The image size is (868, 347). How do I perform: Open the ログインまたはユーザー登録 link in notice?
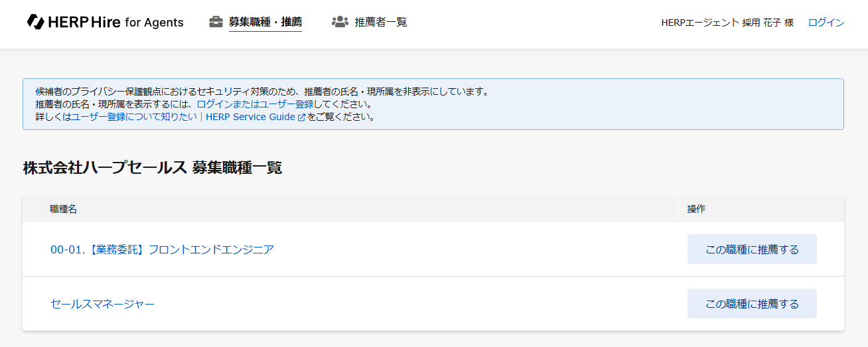[255, 104]
